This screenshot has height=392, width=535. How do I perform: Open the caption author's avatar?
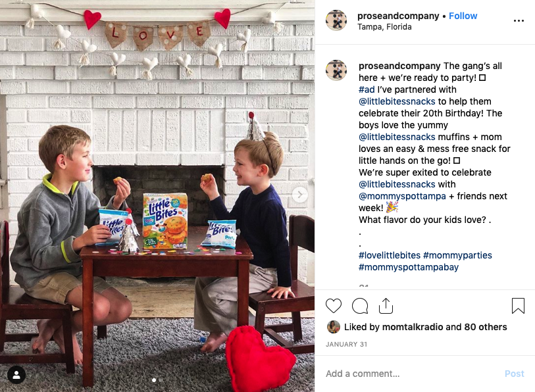(336, 70)
